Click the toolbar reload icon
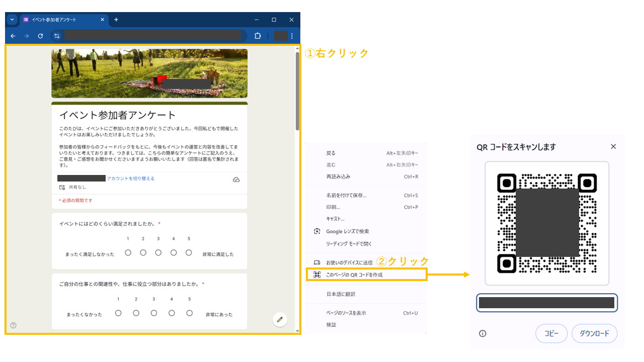 [x=40, y=36]
